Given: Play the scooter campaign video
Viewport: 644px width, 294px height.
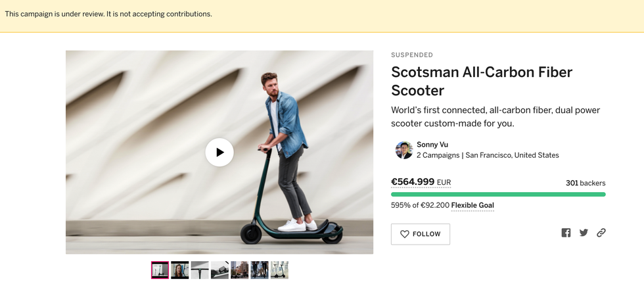Looking at the screenshot, I should [x=219, y=152].
